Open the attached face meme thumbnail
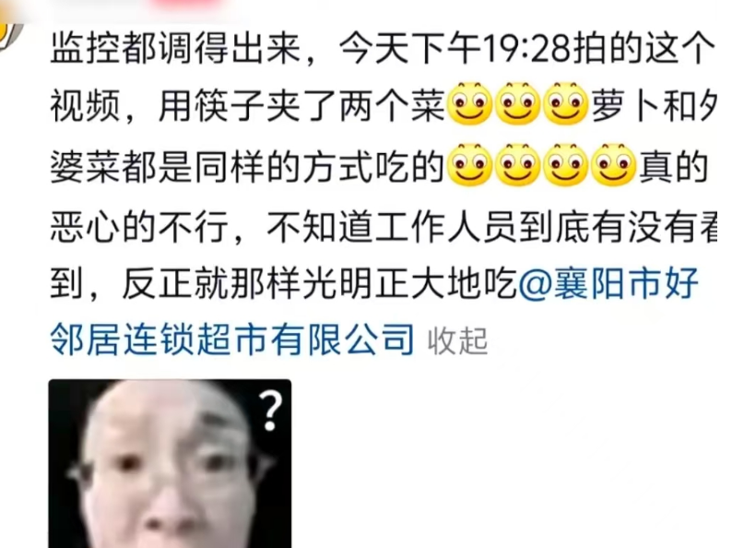Screen dimensions: 756x548 pos(170,463)
